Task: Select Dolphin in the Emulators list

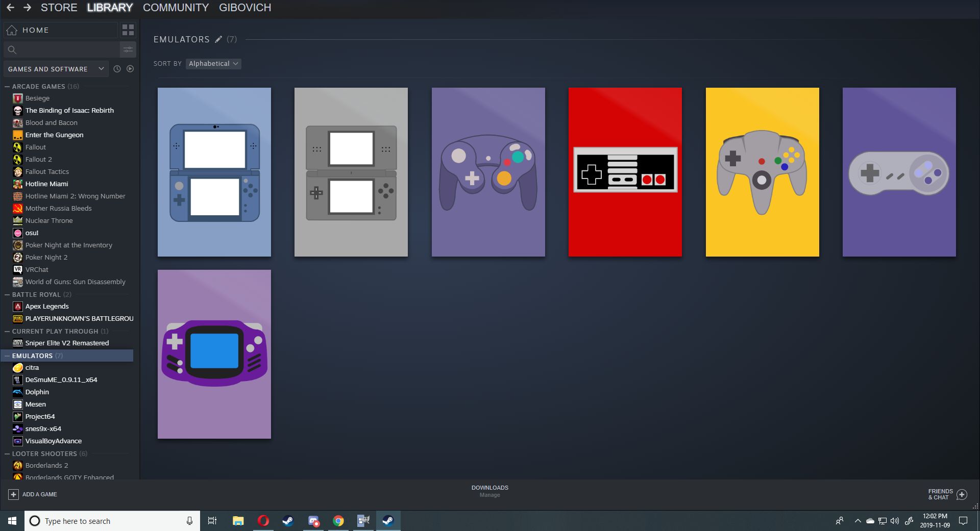Action: pyautogui.click(x=37, y=392)
